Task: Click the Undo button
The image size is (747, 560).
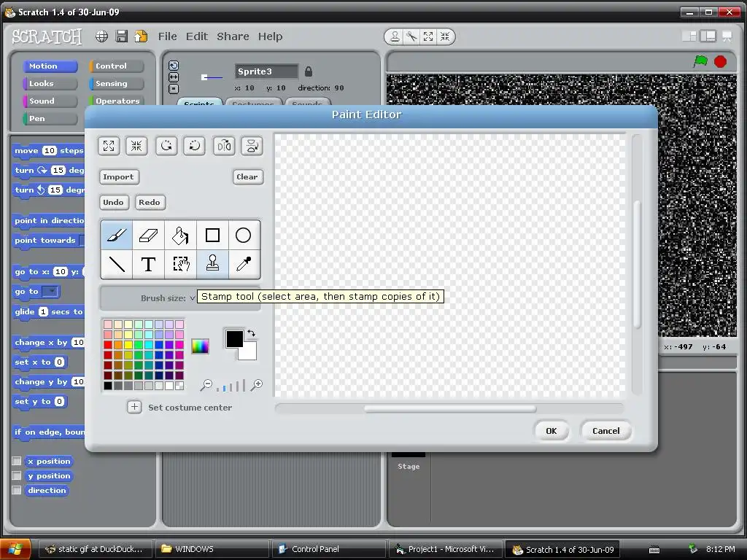Action: pos(113,202)
